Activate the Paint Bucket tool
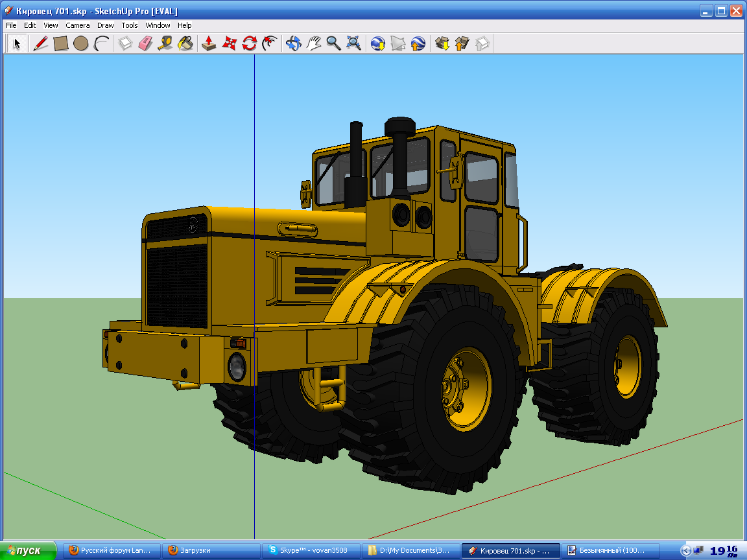 [x=185, y=44]
